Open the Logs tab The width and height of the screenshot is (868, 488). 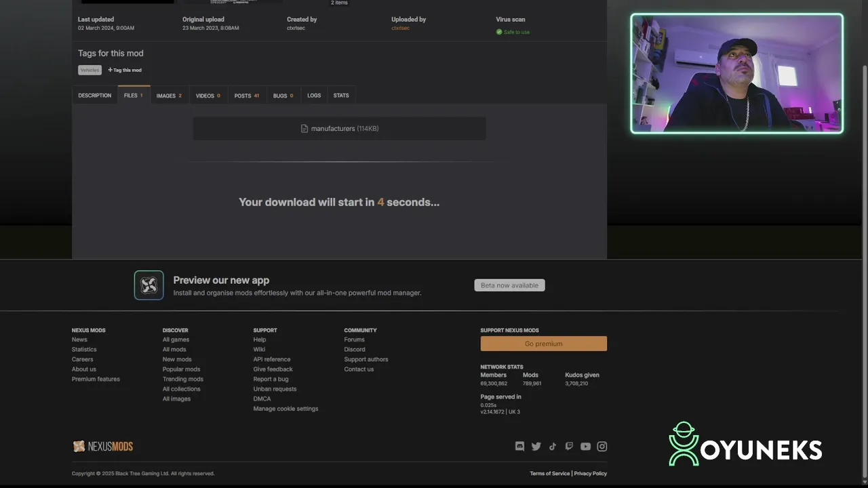[314, 96]
